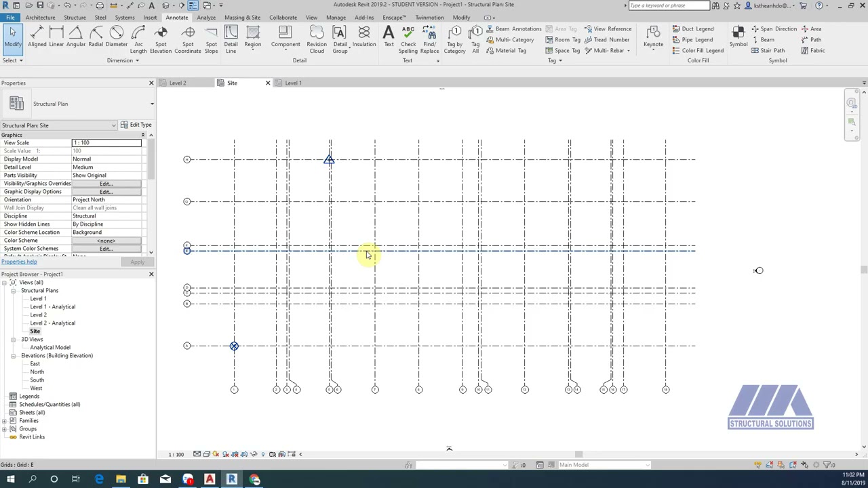Activate the Detail Line tool

231,40
